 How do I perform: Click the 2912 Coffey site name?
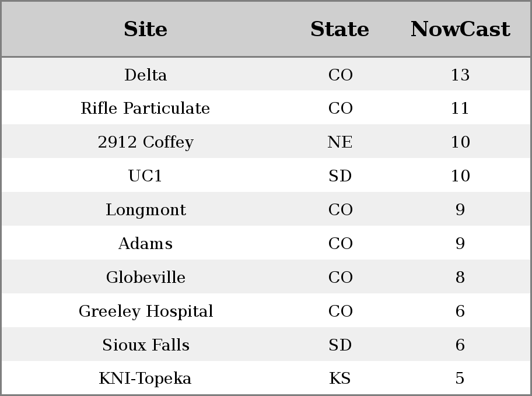pyautogui.click(x=146, y=142)
